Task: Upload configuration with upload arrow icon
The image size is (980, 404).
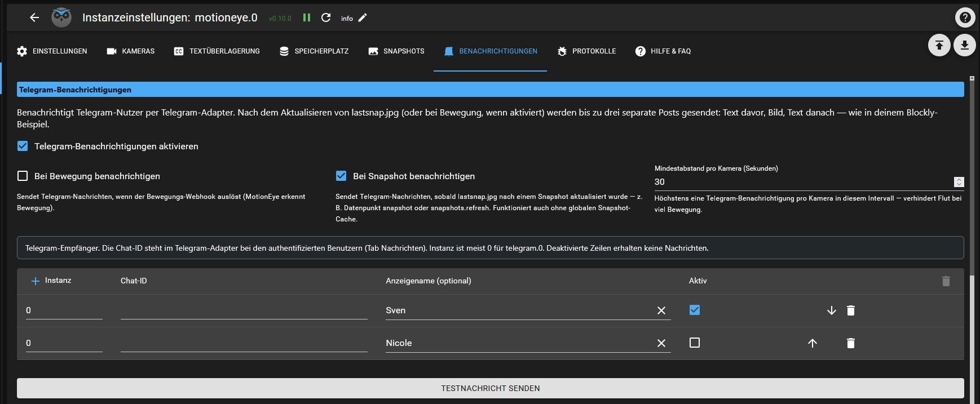Action: 939,45
